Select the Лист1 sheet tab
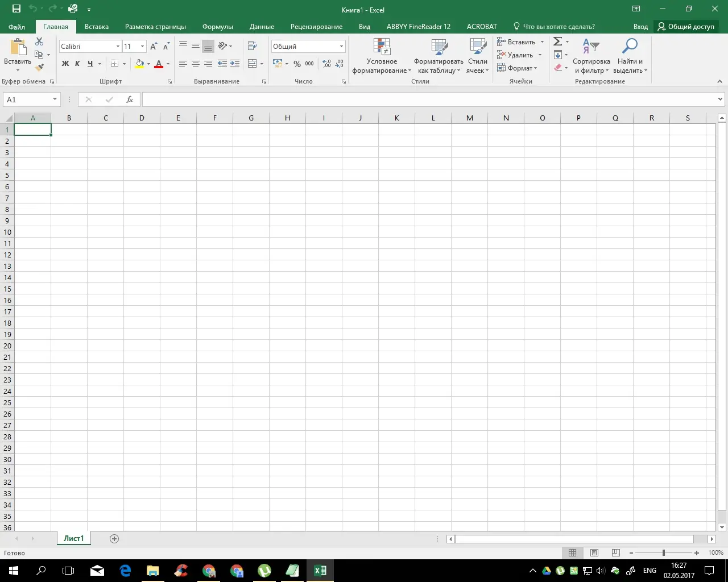This screenshot has width=728, height=582. point(73,539)
